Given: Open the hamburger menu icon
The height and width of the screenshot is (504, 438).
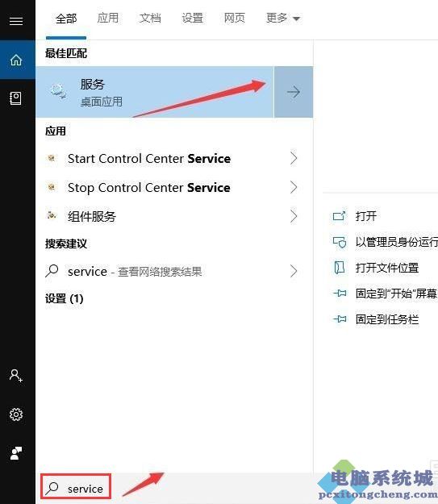Looking at the screenshot, I should 16,21.
